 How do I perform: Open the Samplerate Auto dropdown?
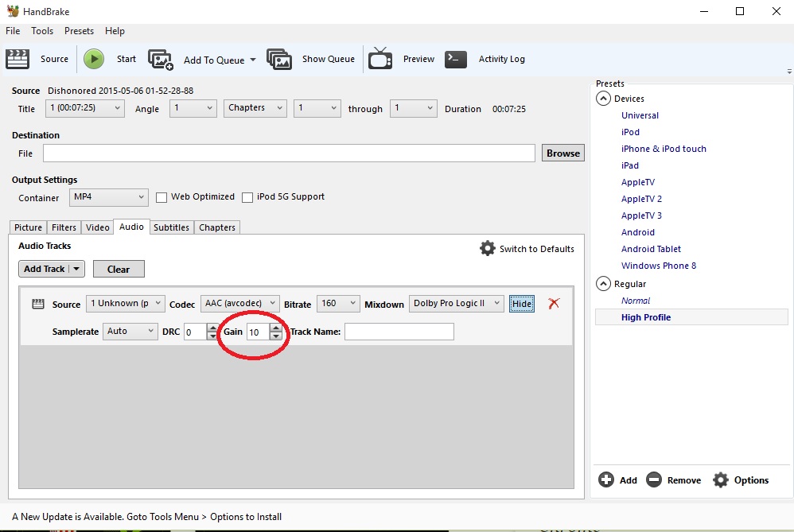tap(130, 331)
